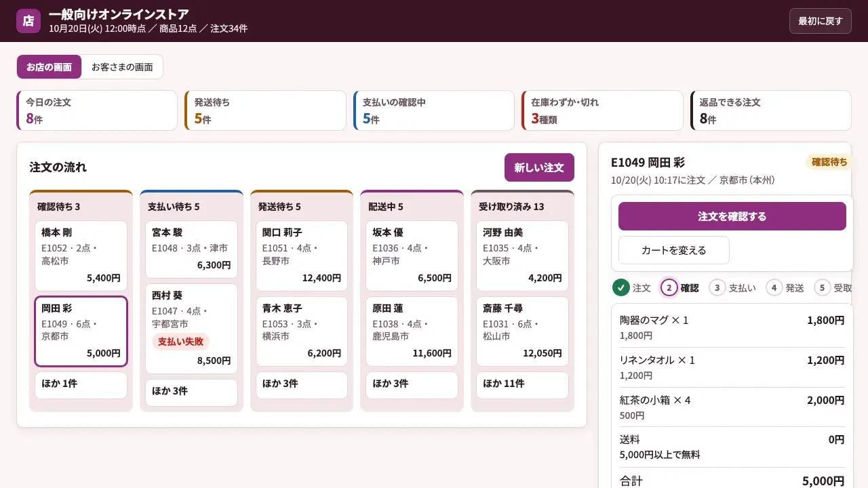Click the E1049 岡田 彩 detail heading
Screen dimensions: 868x488
pos(648,163)
